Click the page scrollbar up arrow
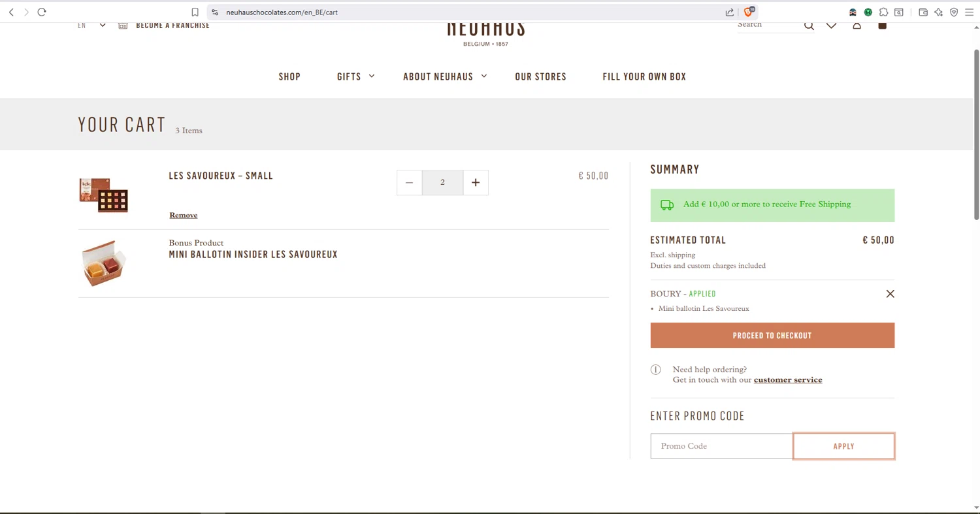This screenshot has width=980, height=514. click(x=976, y=27)
